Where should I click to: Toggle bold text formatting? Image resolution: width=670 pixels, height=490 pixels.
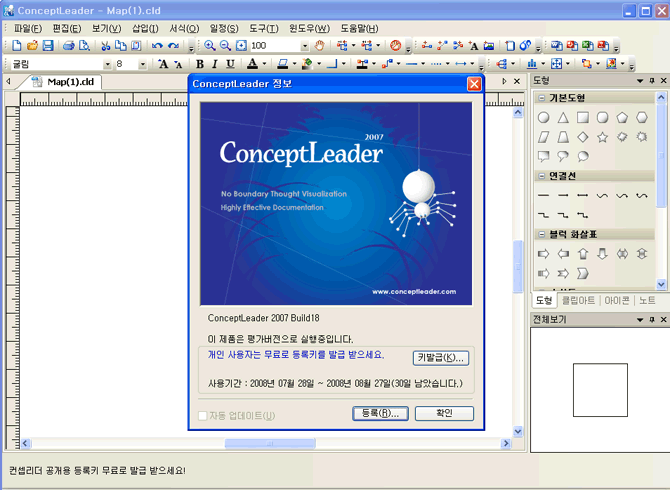199,64
